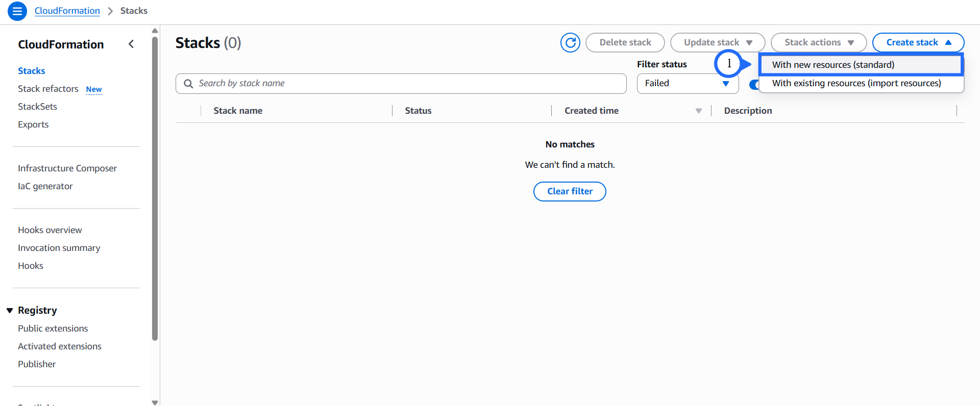This screenshot has width=980, height=406.
Task: Click the search magnifier icon
Action: pos(188,84)
